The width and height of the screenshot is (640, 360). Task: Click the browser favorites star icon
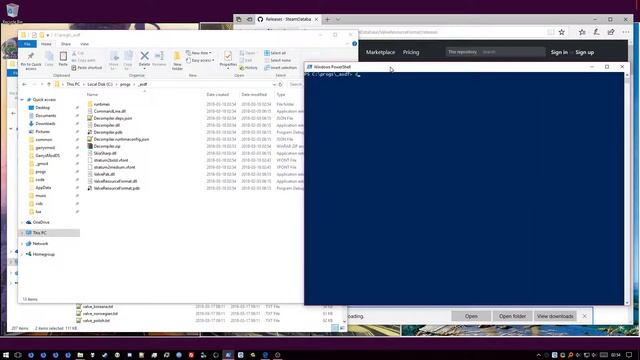(562, 32)
